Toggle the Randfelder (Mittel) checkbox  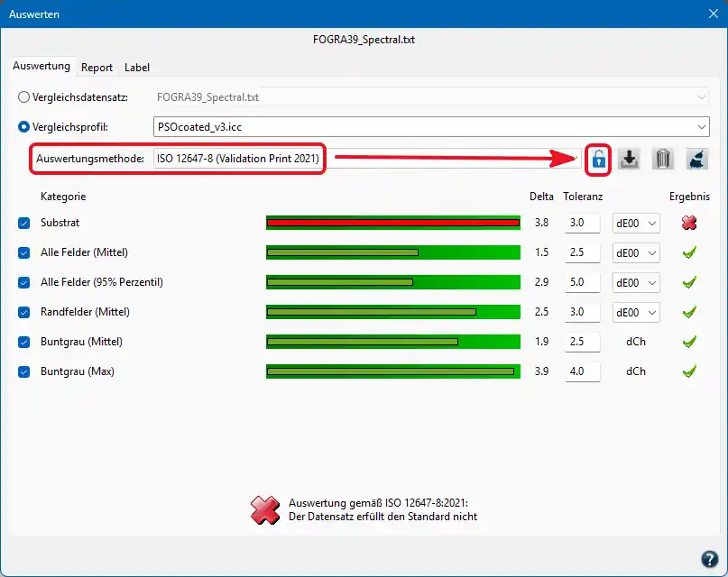pyautogui.click(x=23, y=312)
